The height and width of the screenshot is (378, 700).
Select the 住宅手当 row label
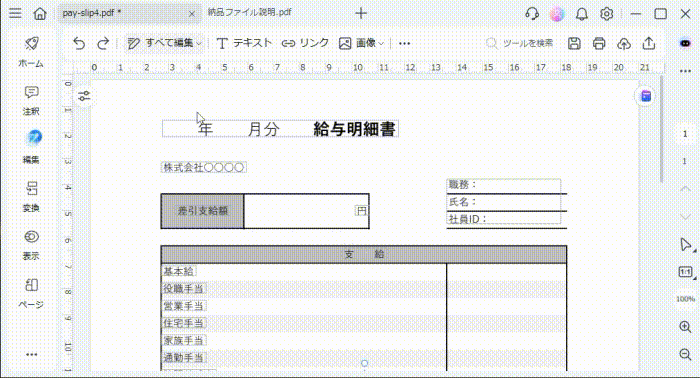pos(183,323)
